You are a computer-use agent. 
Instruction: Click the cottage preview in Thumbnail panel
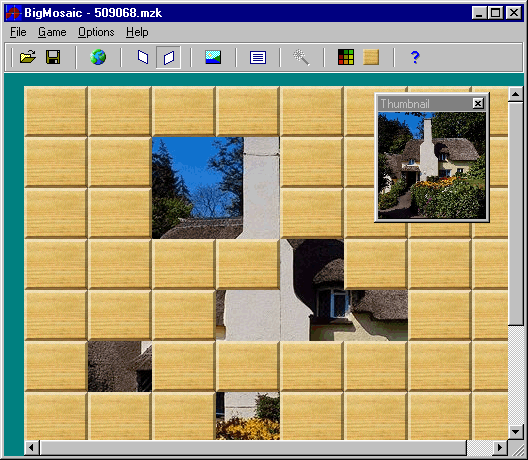point(432,165)
